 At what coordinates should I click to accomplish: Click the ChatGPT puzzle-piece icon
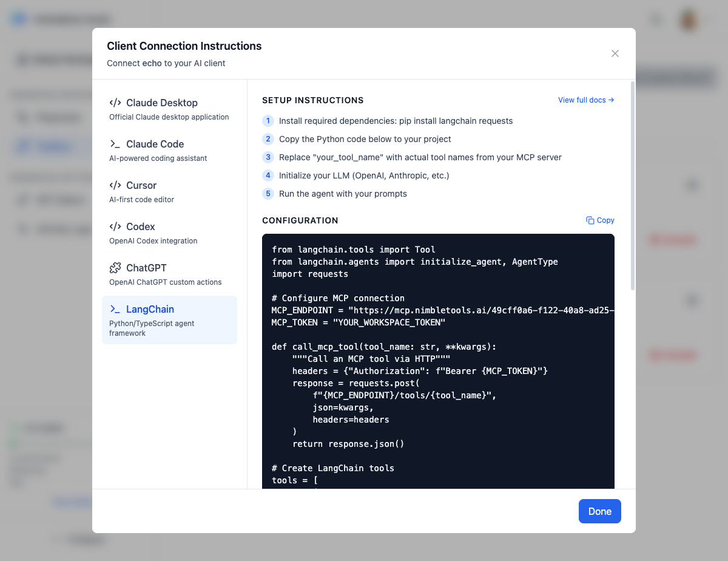pos(115,268)
